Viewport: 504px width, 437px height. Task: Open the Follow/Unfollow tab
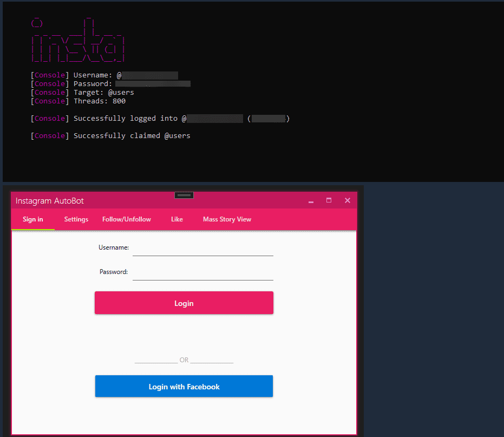coord(127,219)
